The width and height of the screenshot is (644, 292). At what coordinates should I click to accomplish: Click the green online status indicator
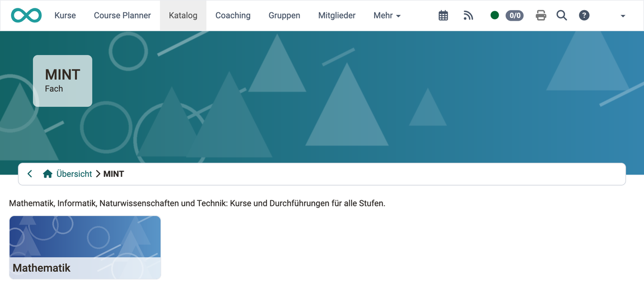tap(494, 16)
